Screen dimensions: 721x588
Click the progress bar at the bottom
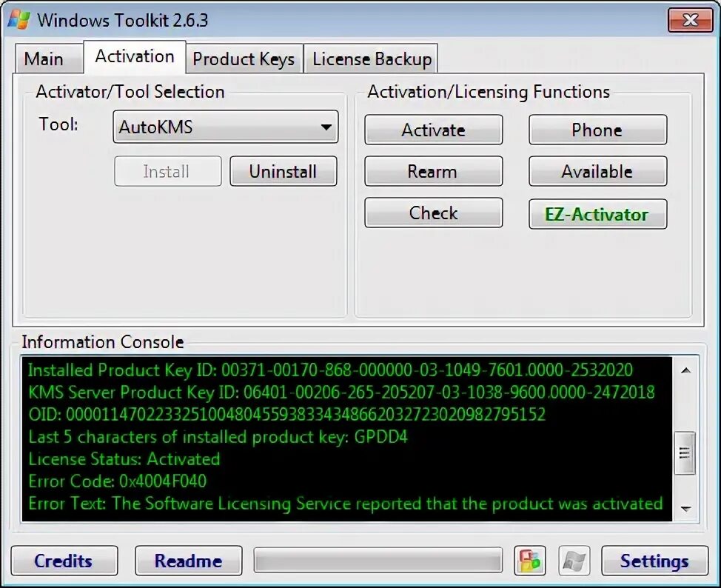(378, 560)
